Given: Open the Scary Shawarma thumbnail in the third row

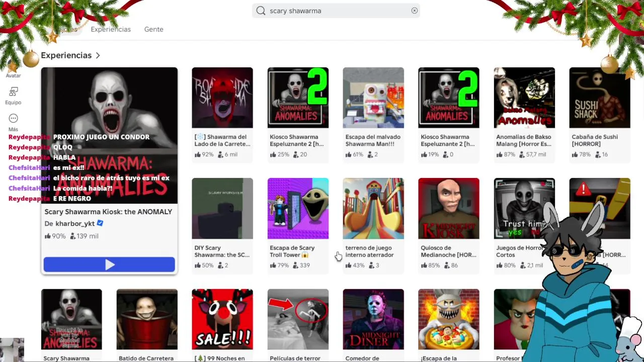Looking at the screenshot, I should [71, 319].
